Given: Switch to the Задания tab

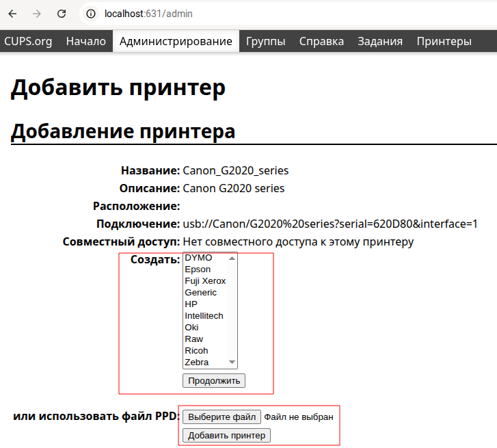Looking at the screenshot, I should pos(380,41).
